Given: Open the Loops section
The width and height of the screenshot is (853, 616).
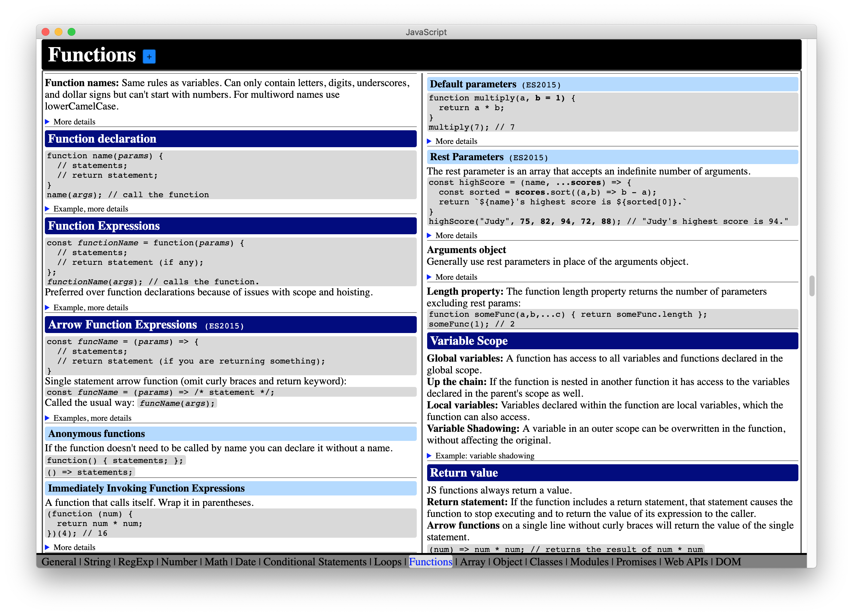Looking at the screenshot, I should click(388, 562).
